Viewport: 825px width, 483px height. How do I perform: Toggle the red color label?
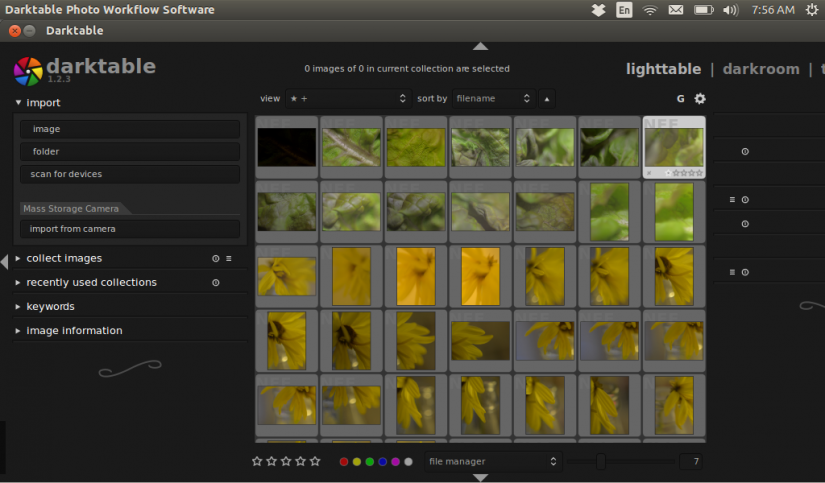pyautogui.click(x=344, y=462)
